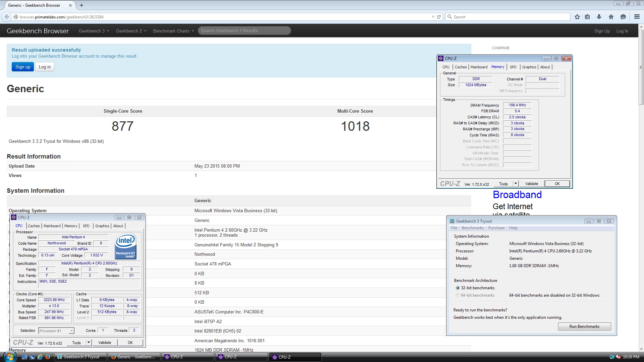Click Log in button in upload notice
The image size is (644, 362).
45,67
